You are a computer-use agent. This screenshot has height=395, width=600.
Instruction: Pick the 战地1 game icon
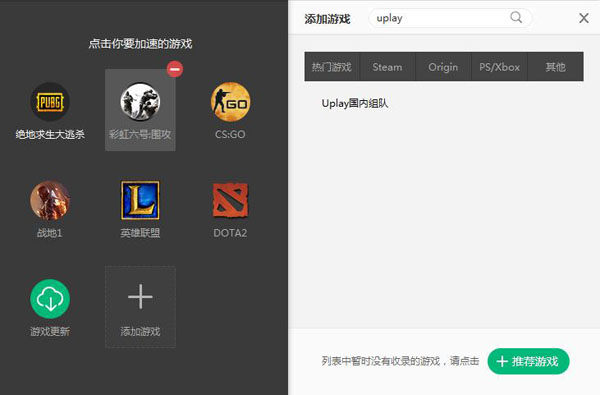click(50, 201)
